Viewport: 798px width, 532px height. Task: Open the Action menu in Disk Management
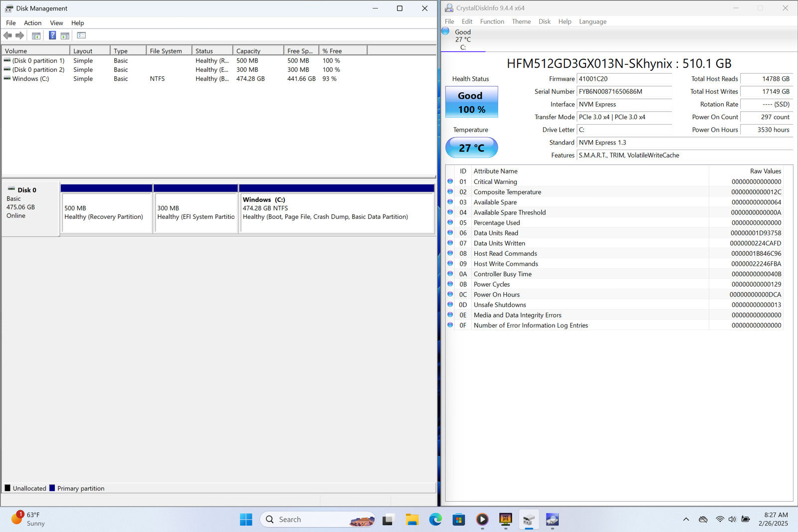(x=32, y=23)
